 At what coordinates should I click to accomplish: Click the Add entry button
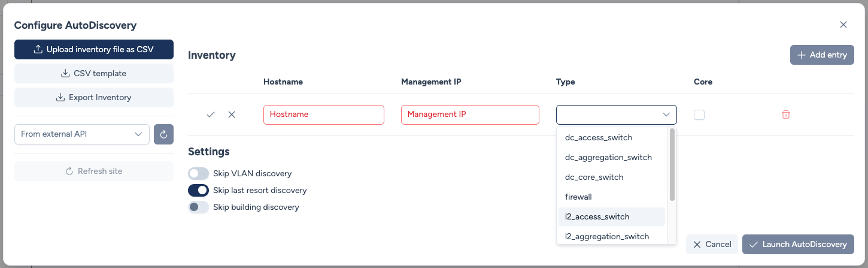pos(822,55)
